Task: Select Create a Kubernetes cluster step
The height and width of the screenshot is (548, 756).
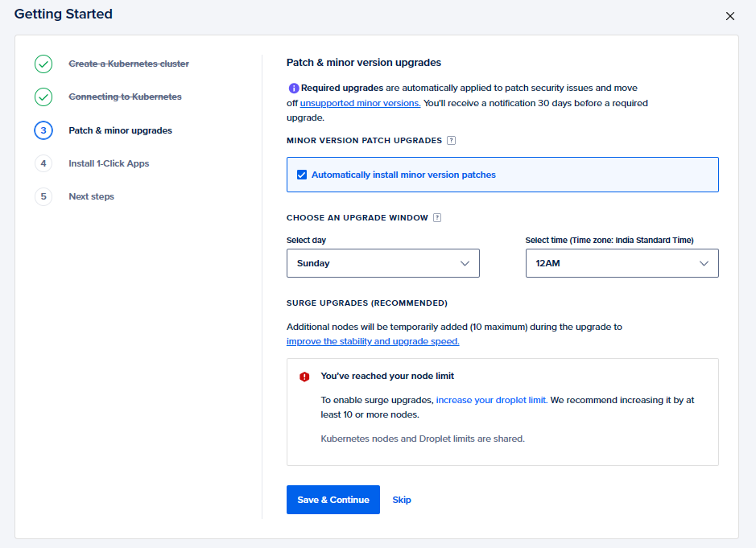Action: click(x=129, y=64)
